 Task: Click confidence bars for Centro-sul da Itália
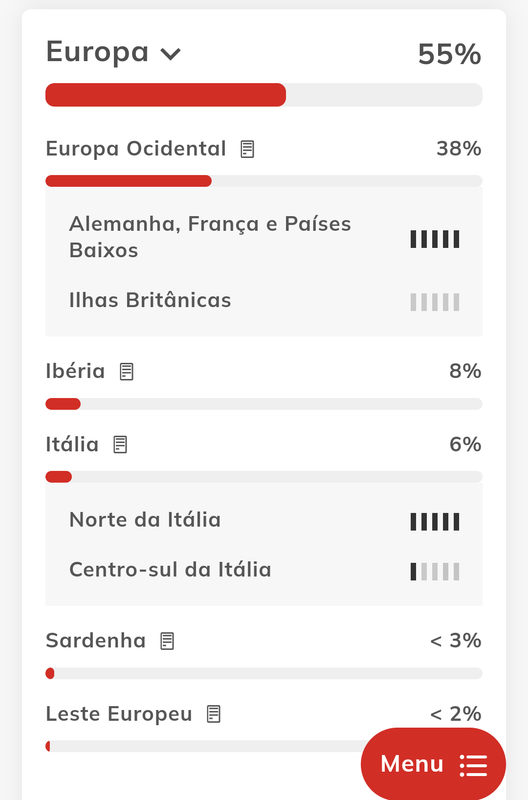click(435, 572)
